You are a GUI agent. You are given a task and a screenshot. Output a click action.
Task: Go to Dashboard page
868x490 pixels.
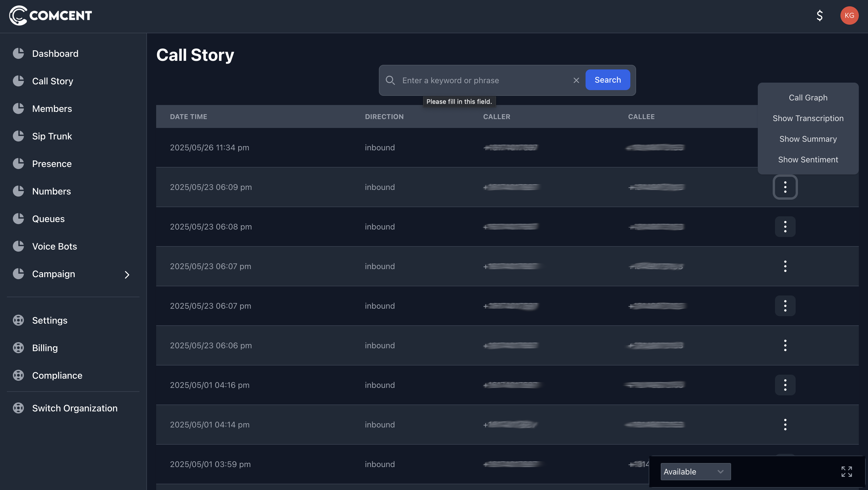55,54
